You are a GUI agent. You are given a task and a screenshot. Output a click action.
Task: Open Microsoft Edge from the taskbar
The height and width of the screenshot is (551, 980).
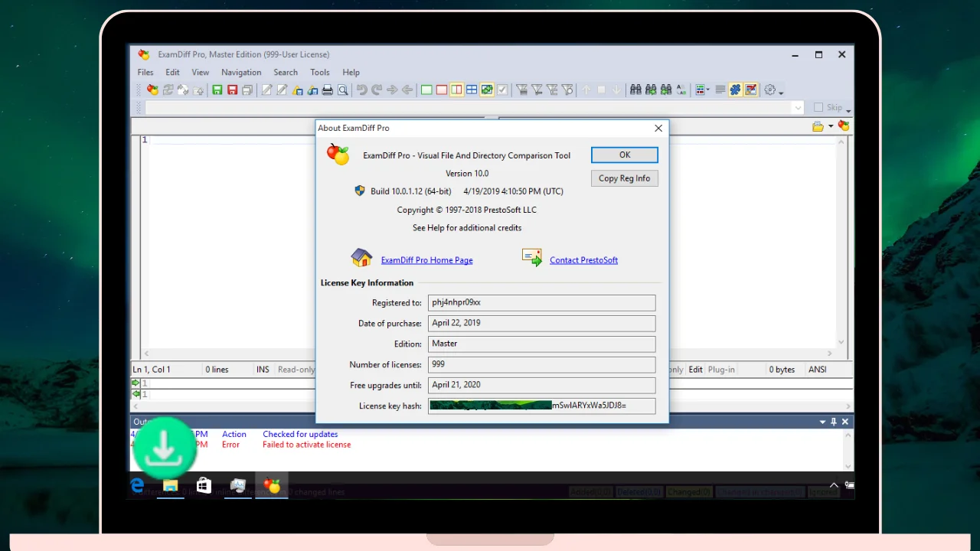point(138,485)
